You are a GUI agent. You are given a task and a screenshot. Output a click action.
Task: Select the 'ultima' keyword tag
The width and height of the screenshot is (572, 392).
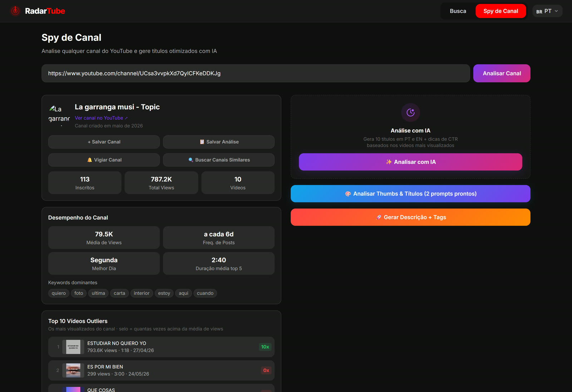tap(98, 293)
